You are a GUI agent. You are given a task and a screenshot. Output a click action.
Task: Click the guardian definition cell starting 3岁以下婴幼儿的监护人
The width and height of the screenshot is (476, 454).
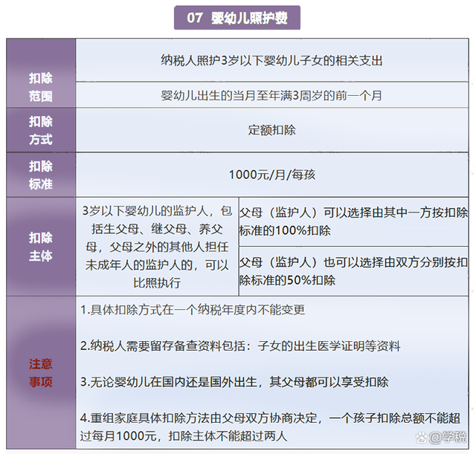pos(157,247)
